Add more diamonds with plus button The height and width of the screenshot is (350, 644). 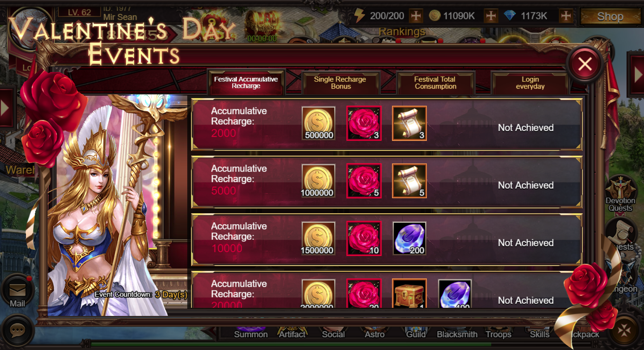[566, 16]
